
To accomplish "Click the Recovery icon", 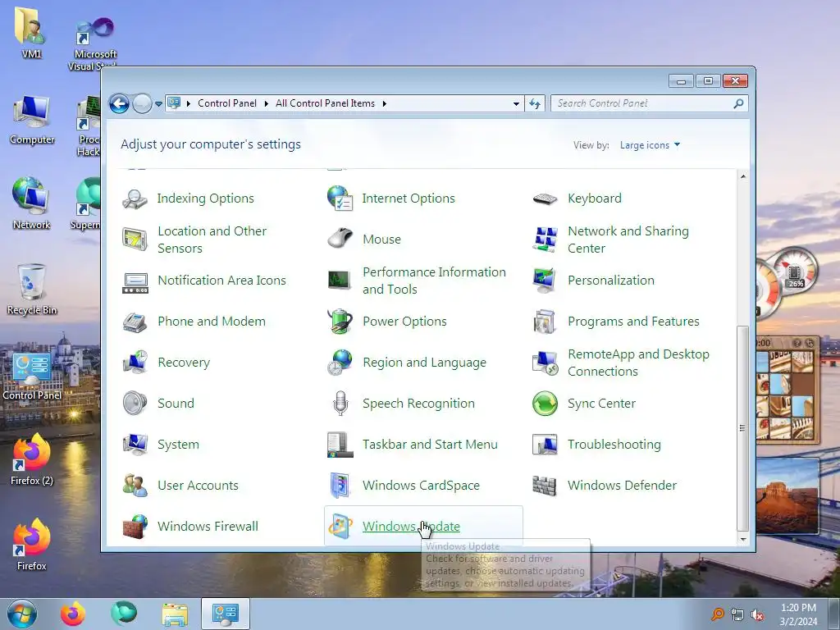I will 135,363.
